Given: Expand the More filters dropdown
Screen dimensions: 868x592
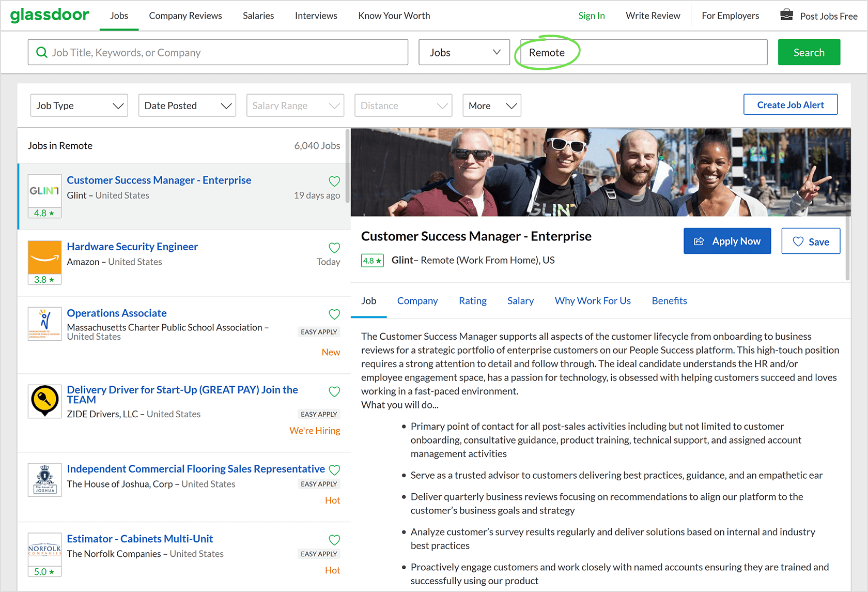Looking at the screenshot, I should (491, 105).
